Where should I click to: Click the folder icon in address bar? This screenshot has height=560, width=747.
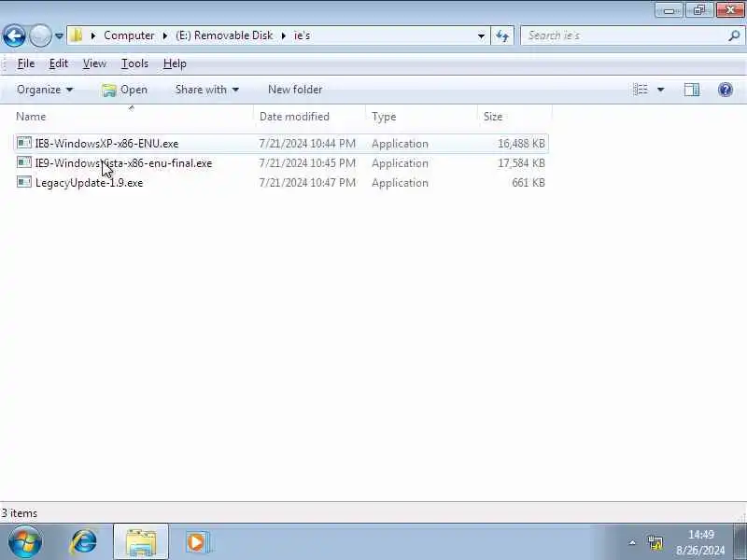pyautogui.click(x=77, y=35)
